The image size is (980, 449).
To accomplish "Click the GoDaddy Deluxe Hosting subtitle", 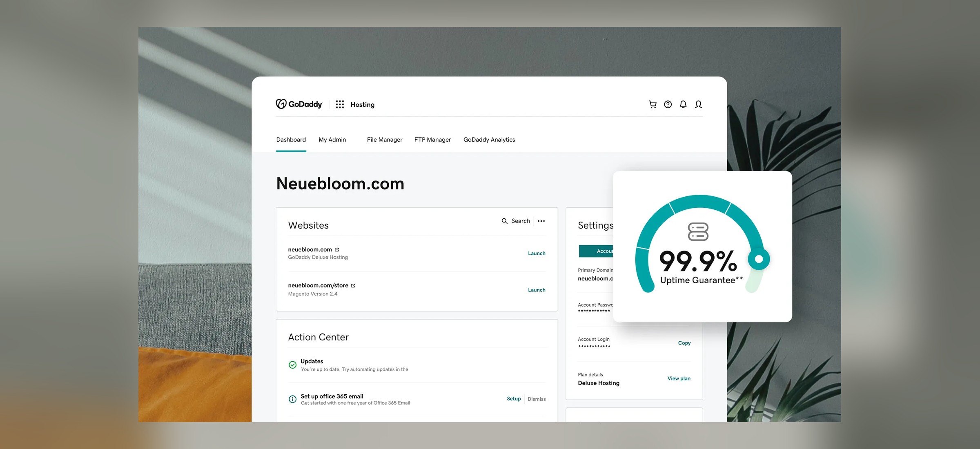I will click(318, 257).
